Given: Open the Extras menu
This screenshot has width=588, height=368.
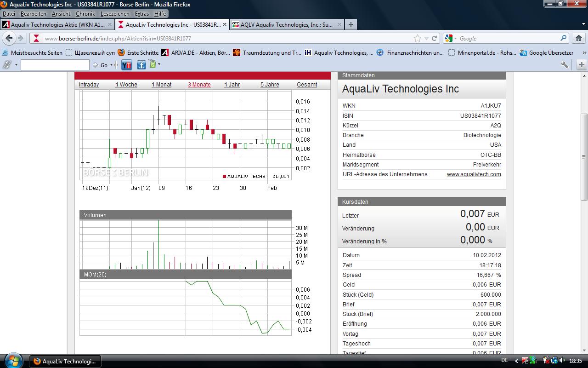Looking at the screenshot, I should point(141,14).
